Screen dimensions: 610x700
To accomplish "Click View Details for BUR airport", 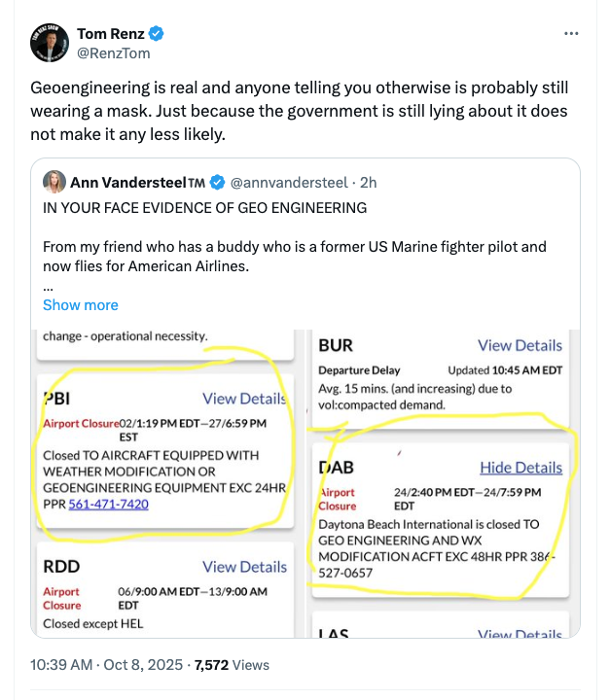I will point(520,345).
